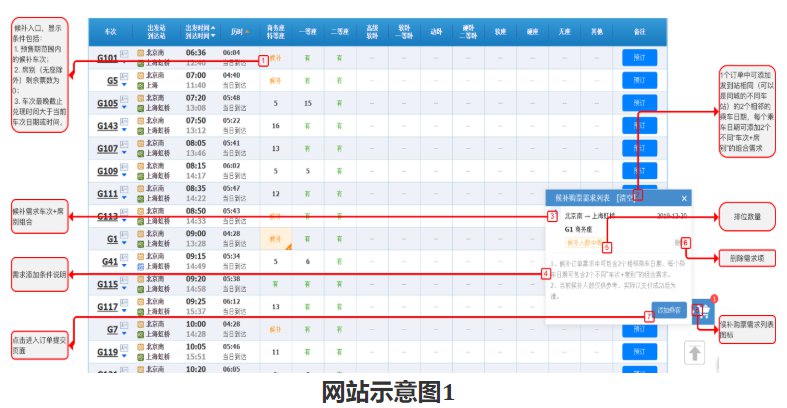Open train number G111 link
787x408 pixels.
107,194
